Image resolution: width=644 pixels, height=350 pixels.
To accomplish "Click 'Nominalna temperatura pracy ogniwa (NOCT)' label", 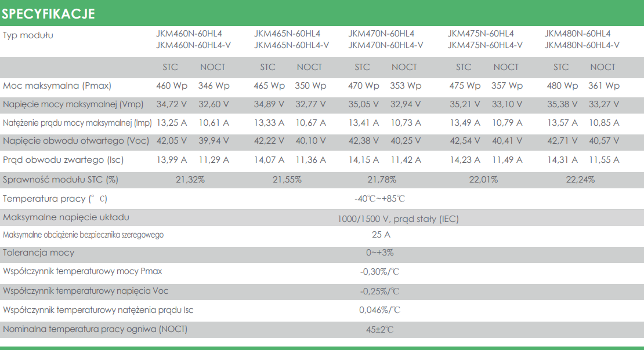I will click(x=95, y=329).
